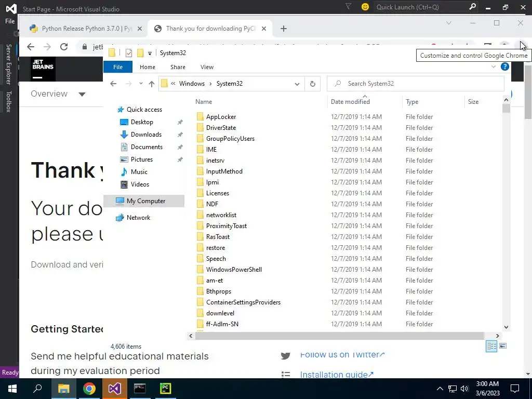This screenshot has height=399, width=532.
Task: Reload the Chrome page
Action: pos(64,46)
